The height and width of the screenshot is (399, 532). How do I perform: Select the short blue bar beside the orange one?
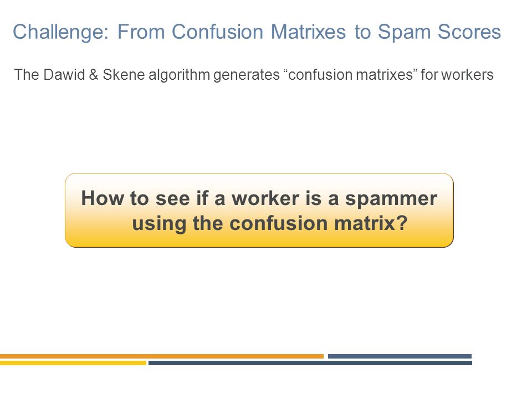click(x=400, y=356)
